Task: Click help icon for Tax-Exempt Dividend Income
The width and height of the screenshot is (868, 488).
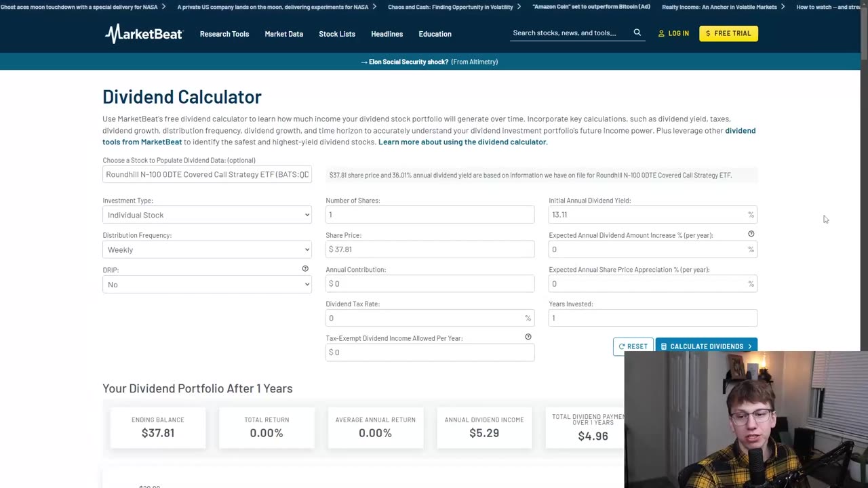Action: (528, 337)
